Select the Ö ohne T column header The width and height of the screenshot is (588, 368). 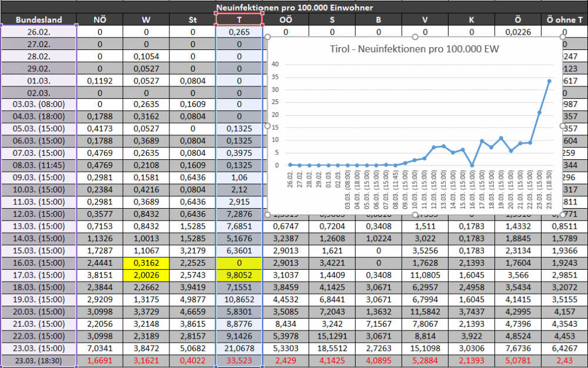564,19
